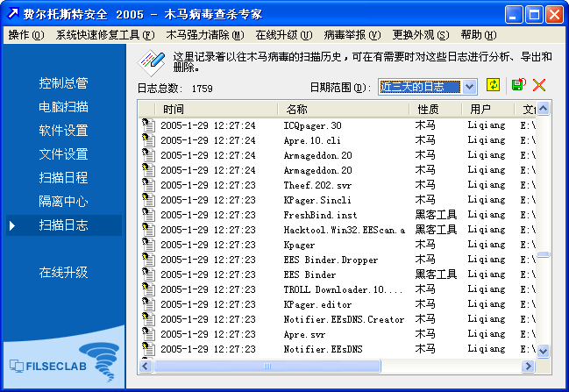The width and height of the screenshot is (569, 392).
Task: Open the 更换外观 menu
Action: click(420, 35)
